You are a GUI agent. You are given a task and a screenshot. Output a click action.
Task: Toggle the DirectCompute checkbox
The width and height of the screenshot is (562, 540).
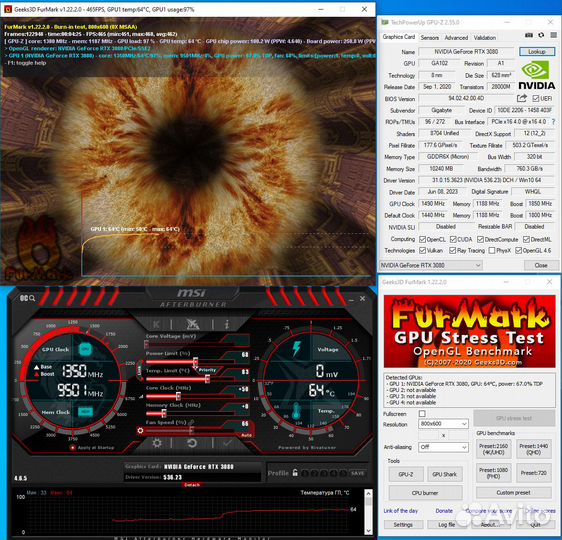[x=480, y=239]
